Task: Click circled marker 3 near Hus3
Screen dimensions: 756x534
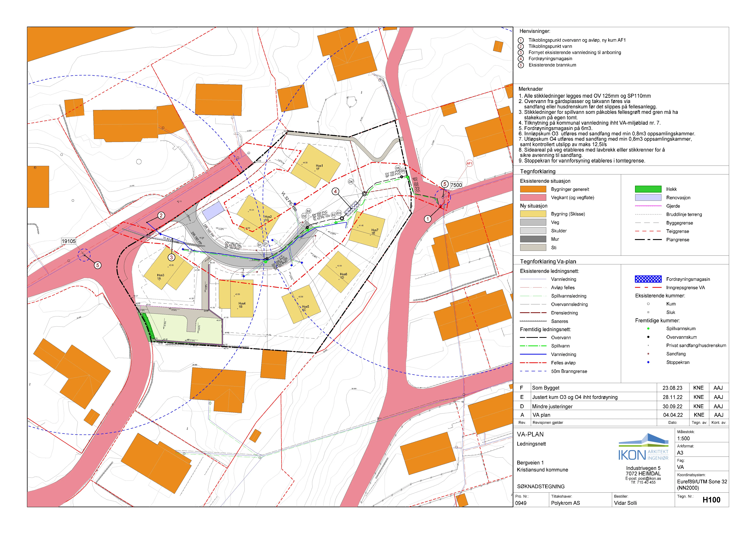Action: pos(172,257)
